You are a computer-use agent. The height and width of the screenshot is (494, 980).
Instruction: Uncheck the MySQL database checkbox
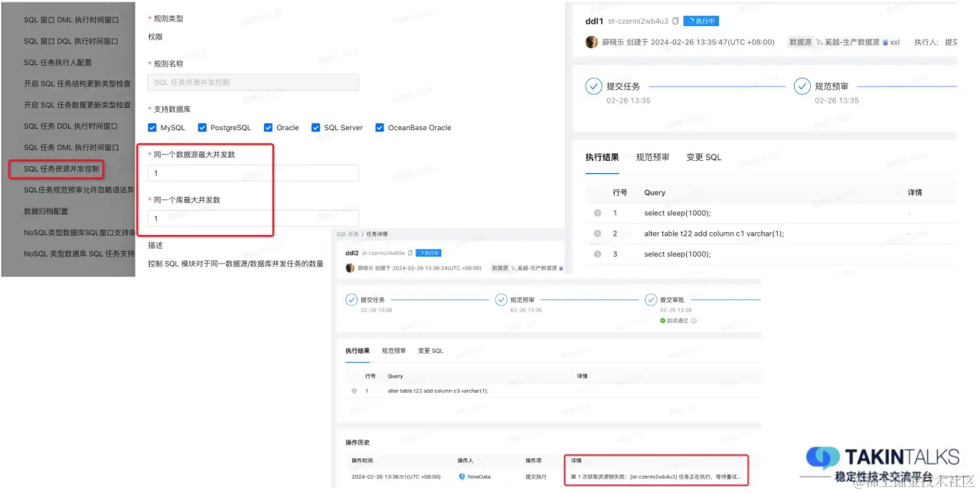[x=152, y=128]
